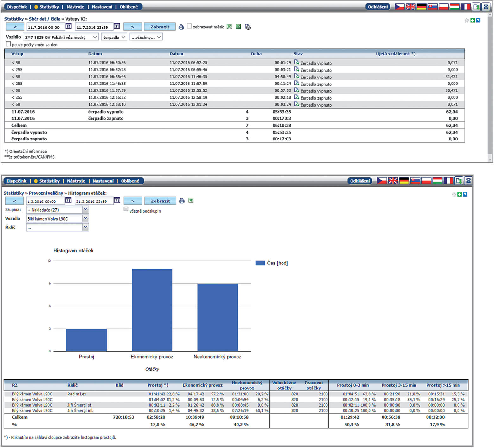Click the Prostoj histogram bar
494x448 pixels.
pos(86,340)
